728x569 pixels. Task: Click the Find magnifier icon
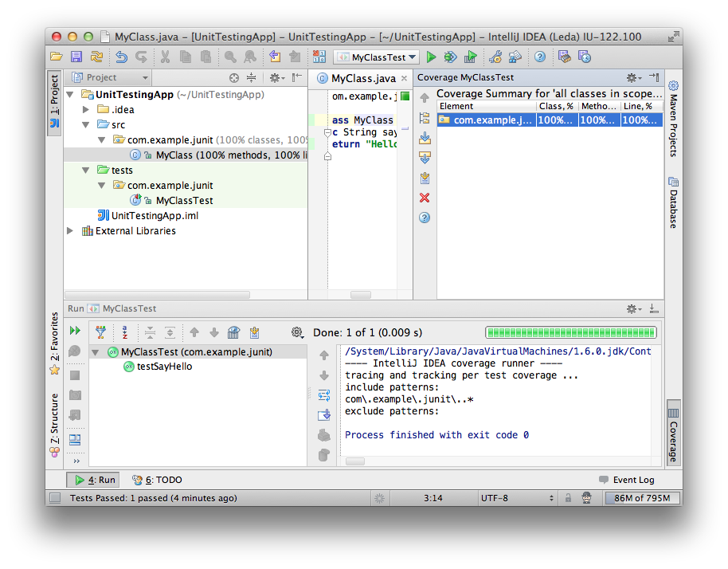[x=230, y=57]
